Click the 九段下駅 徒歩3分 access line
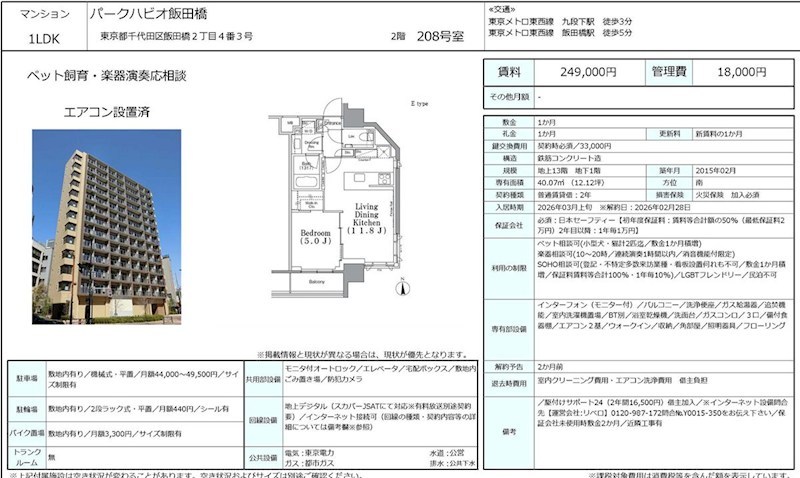800x478 pixels. coord(560,21)
